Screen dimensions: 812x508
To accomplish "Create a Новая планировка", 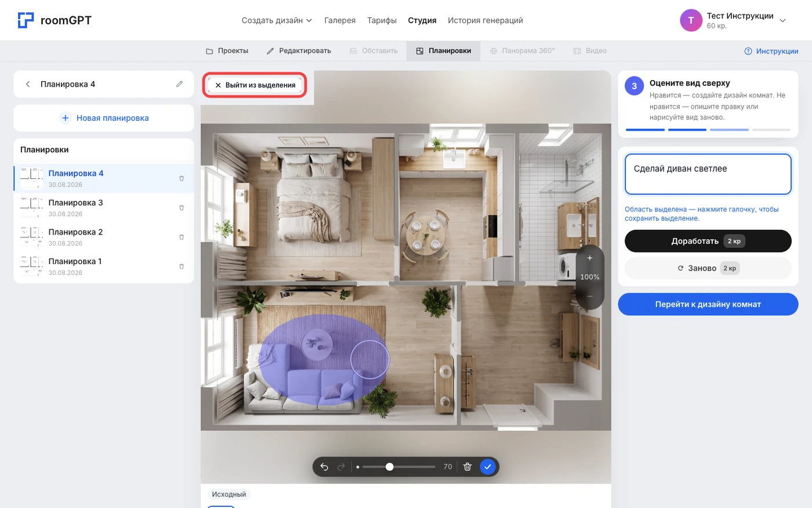I will coord(104,118).
